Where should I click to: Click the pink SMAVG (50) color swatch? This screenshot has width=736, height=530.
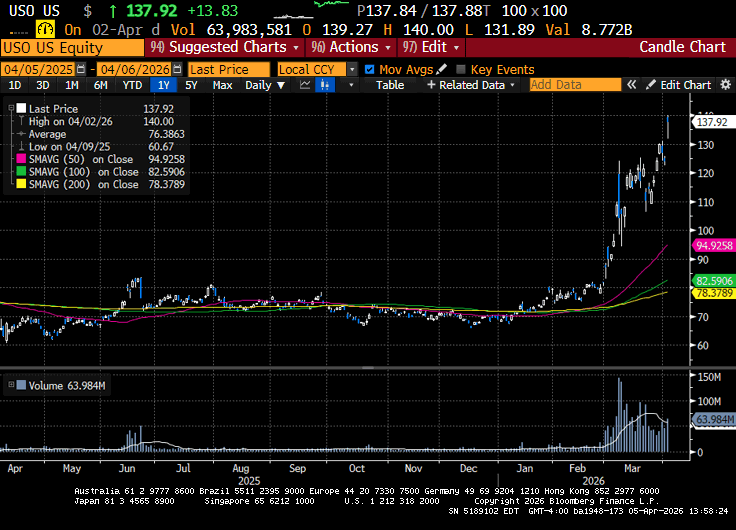20,159
